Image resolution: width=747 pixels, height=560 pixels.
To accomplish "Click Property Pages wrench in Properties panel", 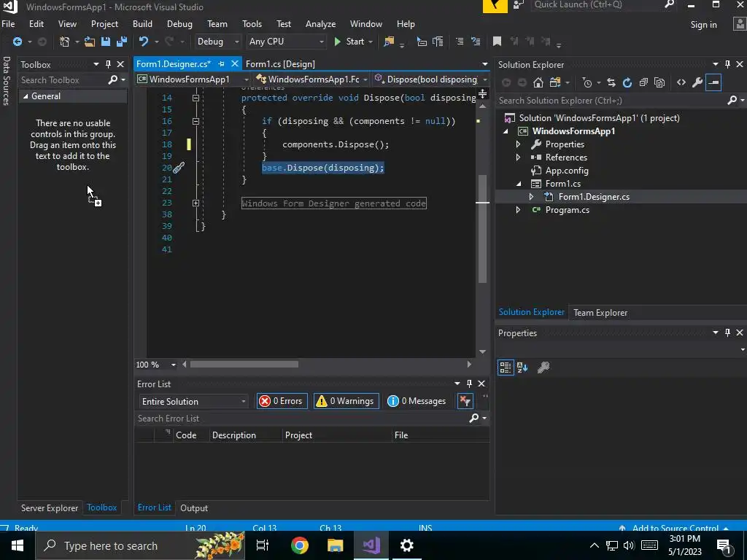I will (x=543, y=367).
